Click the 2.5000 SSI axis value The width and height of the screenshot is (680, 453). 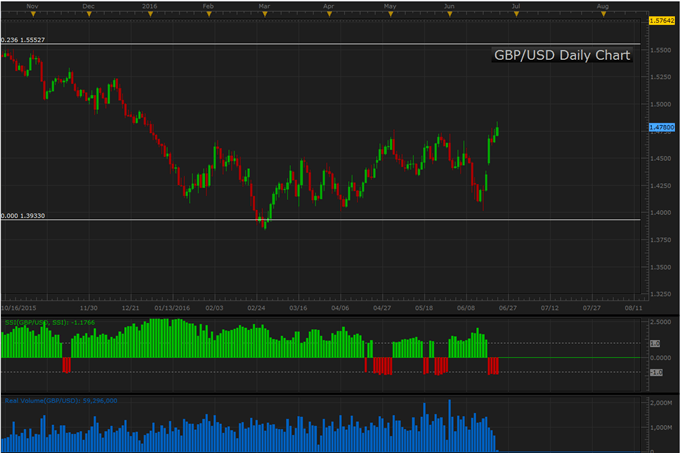tap(660, 322)
